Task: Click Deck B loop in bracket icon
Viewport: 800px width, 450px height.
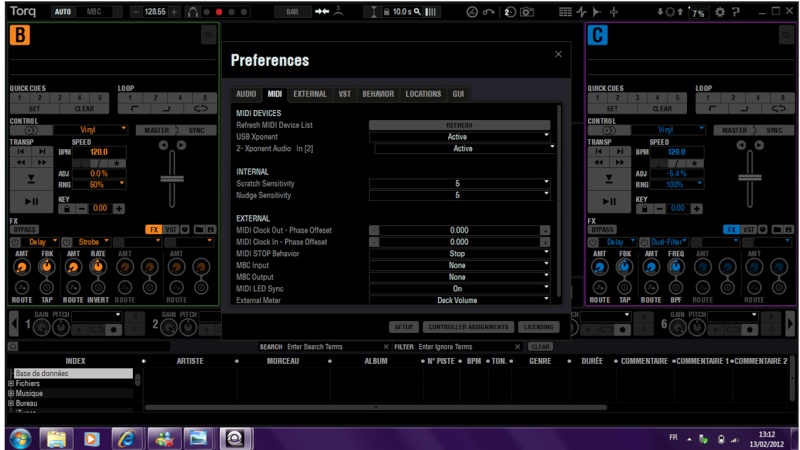Action: coord(134,109)
